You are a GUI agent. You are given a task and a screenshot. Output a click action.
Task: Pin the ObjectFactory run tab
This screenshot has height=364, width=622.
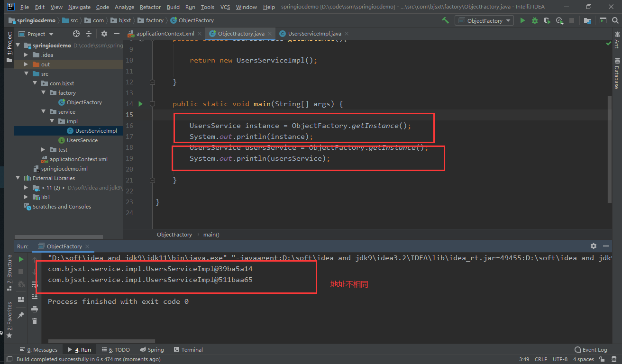pyautogui.click(x=21, y=315)
